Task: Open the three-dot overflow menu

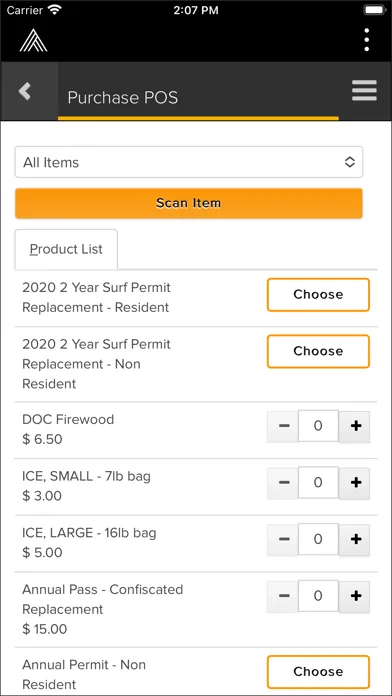Action: pyautogui.click(x=367, y=40)
